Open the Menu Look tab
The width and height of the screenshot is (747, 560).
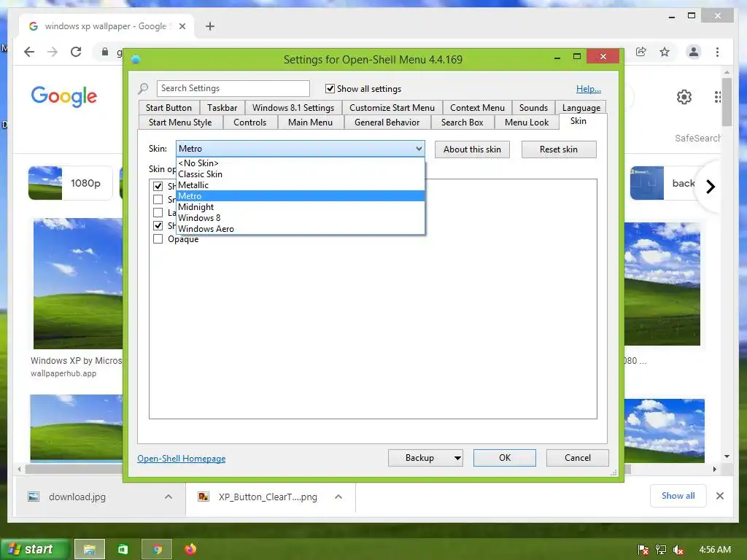(527, 122)
